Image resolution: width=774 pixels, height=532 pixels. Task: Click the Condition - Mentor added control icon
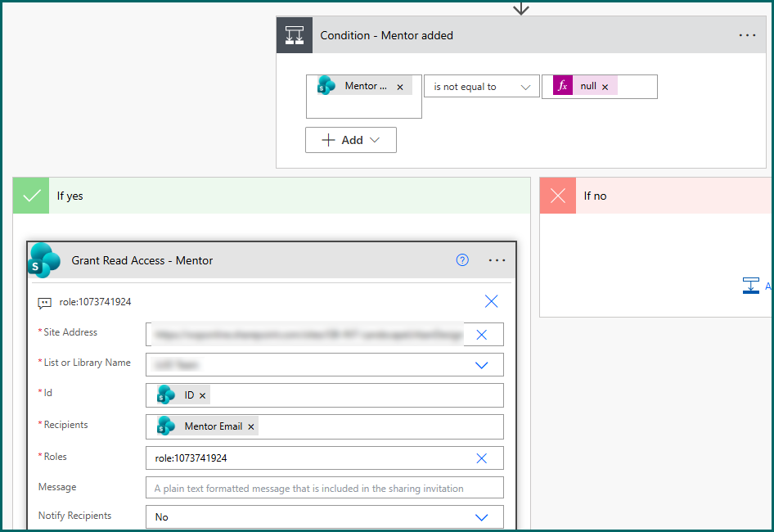[x=295, y=35]
